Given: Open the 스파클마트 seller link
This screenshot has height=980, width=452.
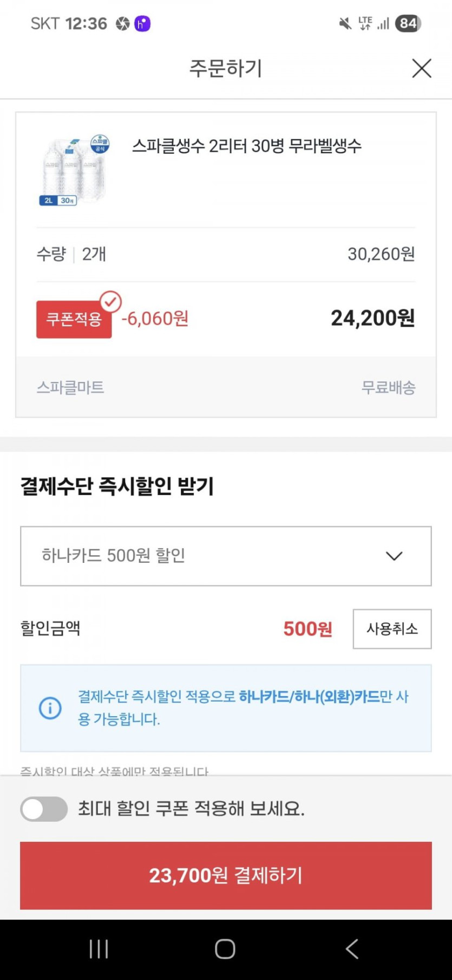Looking at the screenshot, I should pyautogui.click(x=70, y=387).
